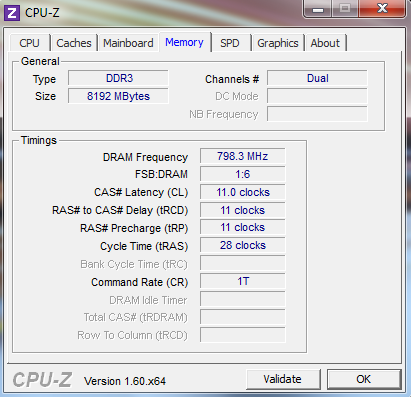Click the 1:6 FSB:DRAM ratio value
Screen dimensions: 411x397
[243, 174]
